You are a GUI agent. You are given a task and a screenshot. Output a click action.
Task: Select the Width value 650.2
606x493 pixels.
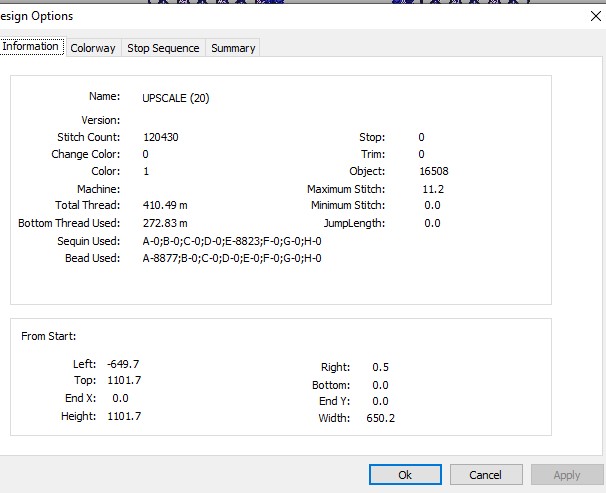(x=381, y=418)
